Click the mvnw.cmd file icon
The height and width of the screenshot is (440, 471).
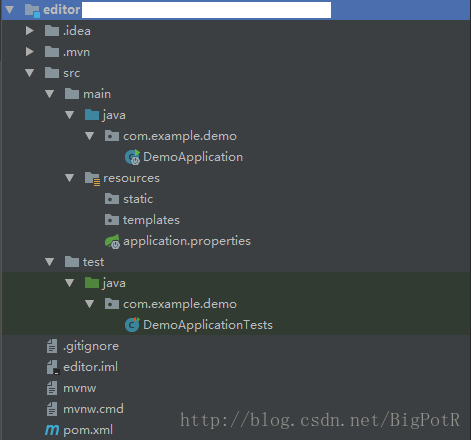coord(52,409)
